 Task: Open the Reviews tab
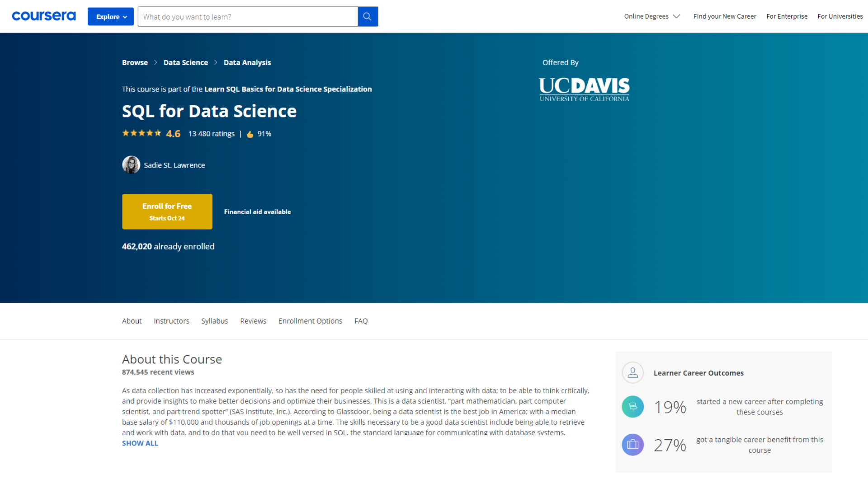click(253, 321)
